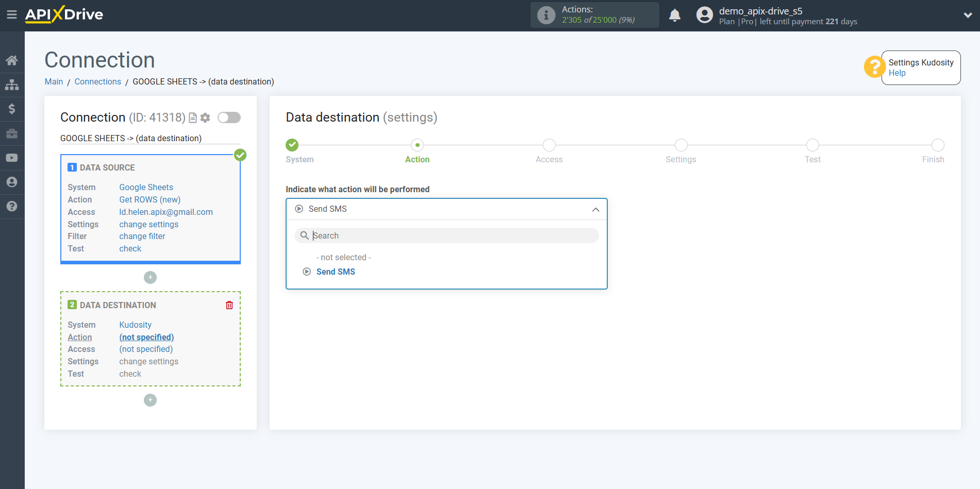Add a block below Data Destination

(x=150, y=400)
